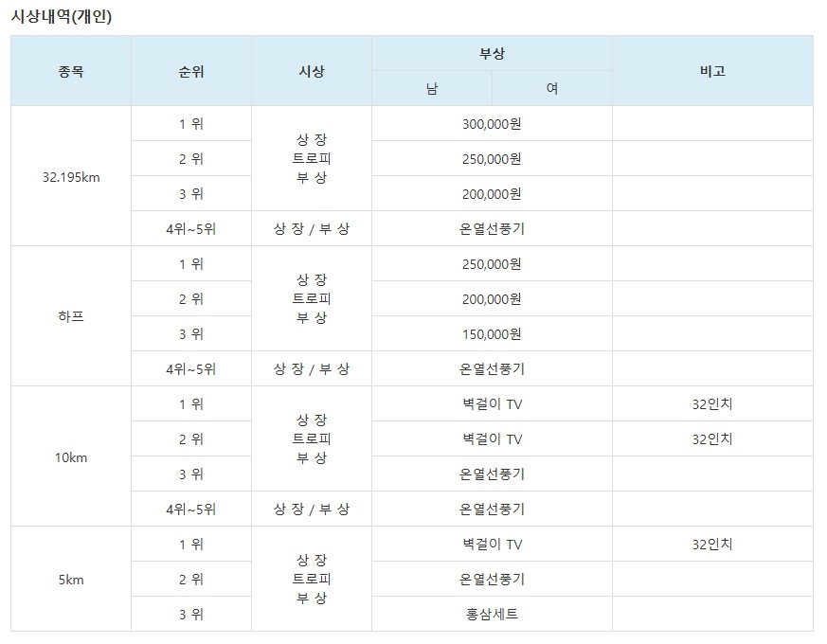This screenshot has width=827, height=644.
Task: Click 상장 트로피 부상 cell for 하프
Action: point(311,298)
